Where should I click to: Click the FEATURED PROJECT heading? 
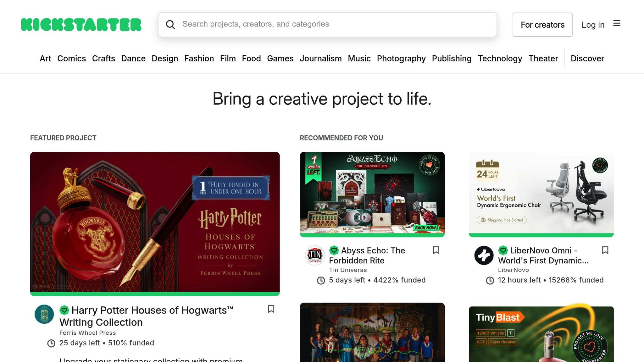[x=63, y=138]
